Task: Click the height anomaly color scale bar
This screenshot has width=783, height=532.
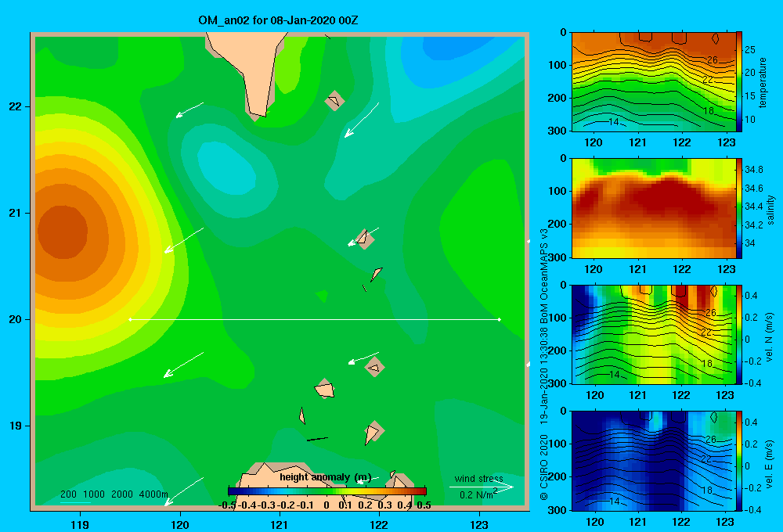Action: click(x=327, y=491)
